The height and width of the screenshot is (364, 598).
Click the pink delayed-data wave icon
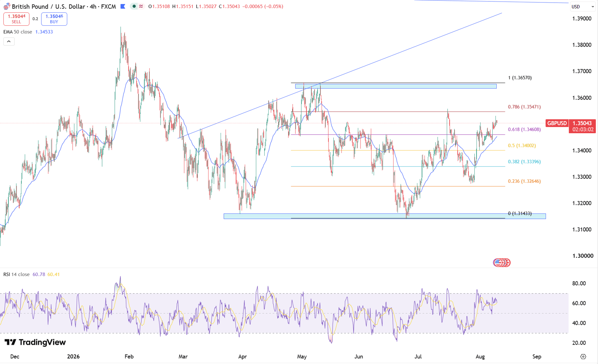coord(141,6)
